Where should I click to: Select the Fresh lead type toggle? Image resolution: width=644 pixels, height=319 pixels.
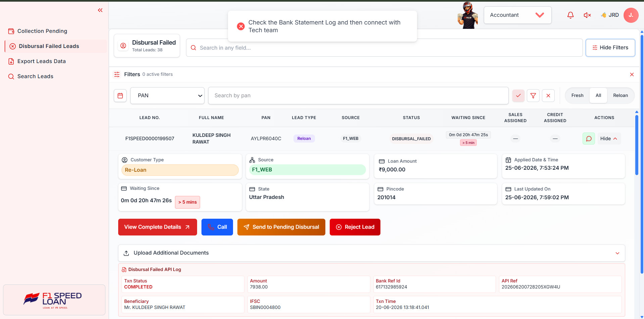(577, 96)
